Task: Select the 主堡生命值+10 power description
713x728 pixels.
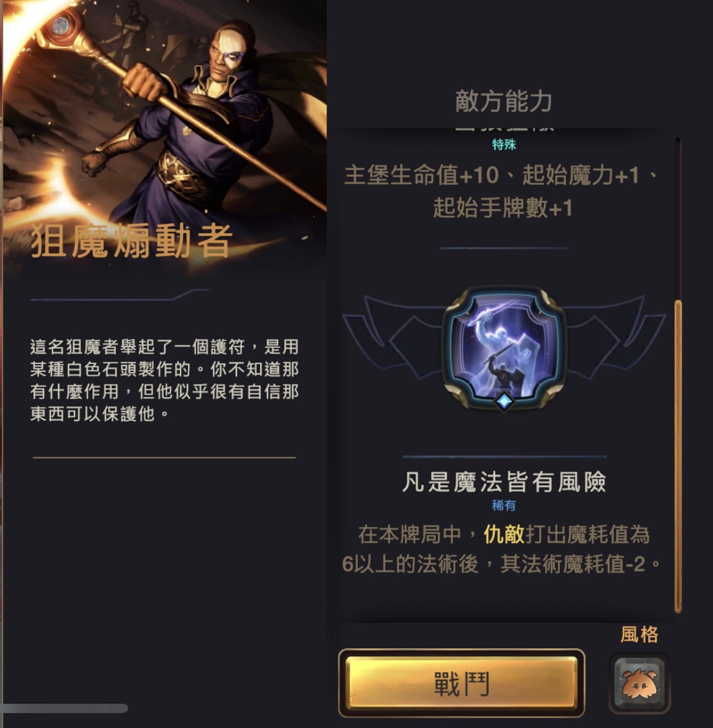Action: [x=501, y=191]
